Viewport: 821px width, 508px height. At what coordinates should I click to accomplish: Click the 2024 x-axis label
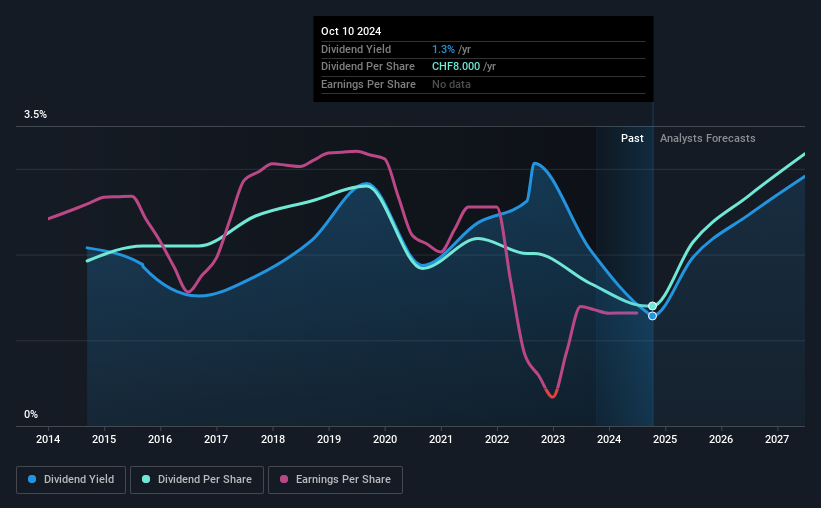[609, 439]
